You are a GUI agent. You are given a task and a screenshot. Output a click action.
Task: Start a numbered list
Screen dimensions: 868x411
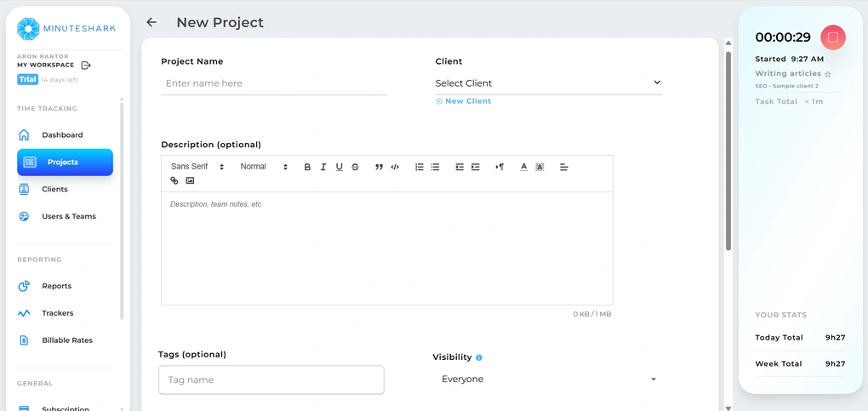419,167
